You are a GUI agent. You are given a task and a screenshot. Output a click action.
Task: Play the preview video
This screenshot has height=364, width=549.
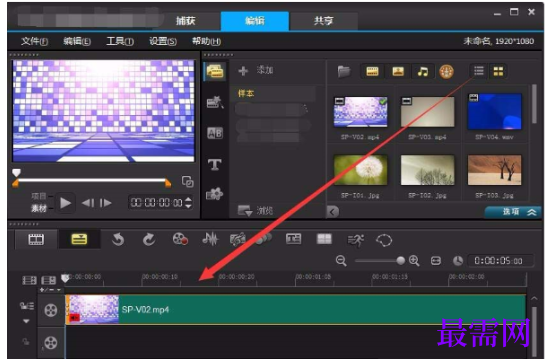[65, 203]
